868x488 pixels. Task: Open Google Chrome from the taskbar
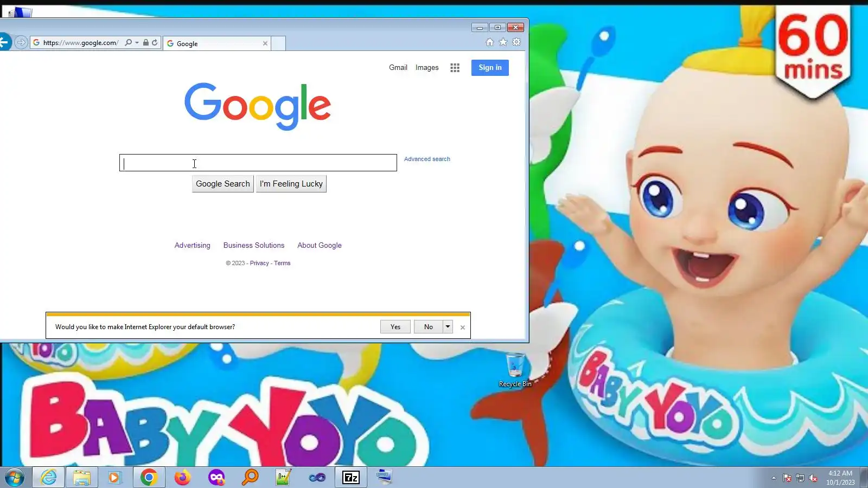pos(149,477)
